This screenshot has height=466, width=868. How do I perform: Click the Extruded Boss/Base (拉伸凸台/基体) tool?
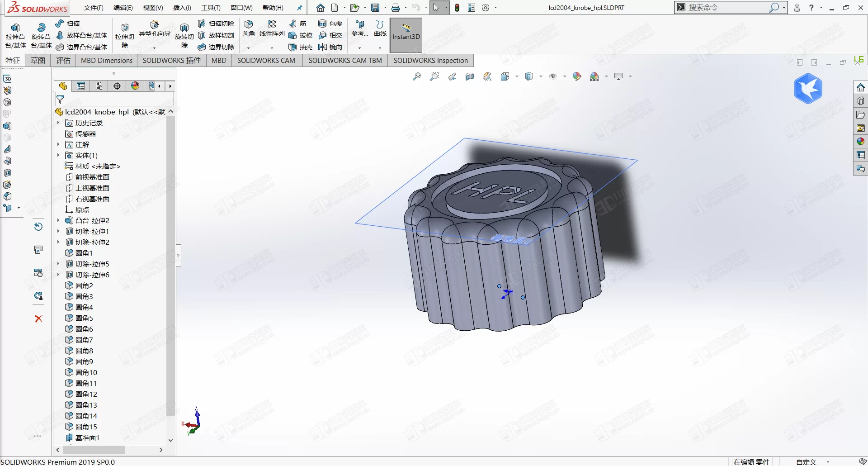click(15, 36)
